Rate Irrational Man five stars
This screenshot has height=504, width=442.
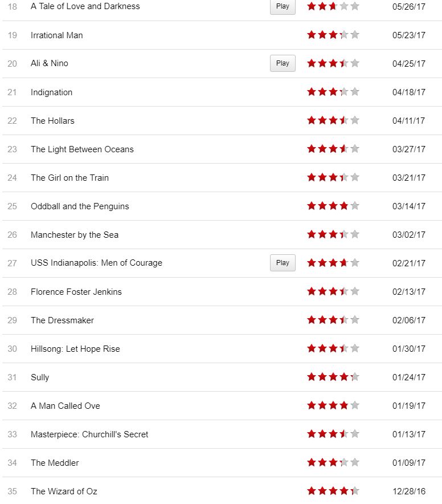point(355,35)
